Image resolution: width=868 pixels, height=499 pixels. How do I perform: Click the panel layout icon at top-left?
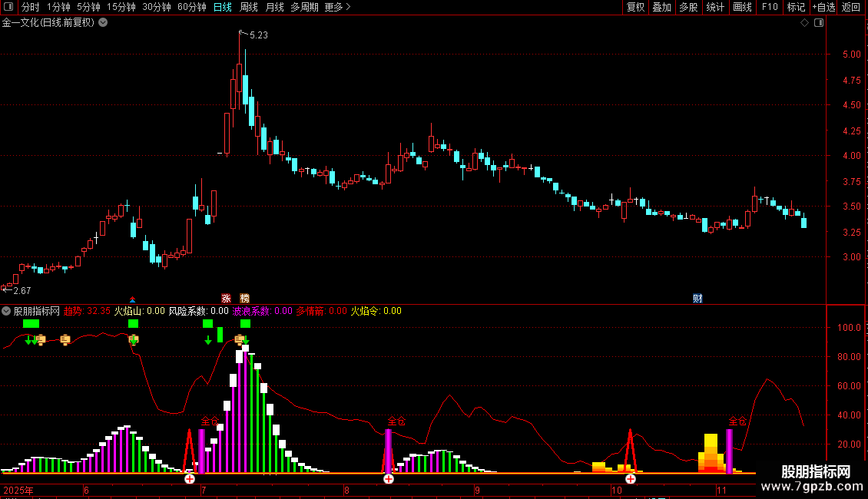coord(8,7)
